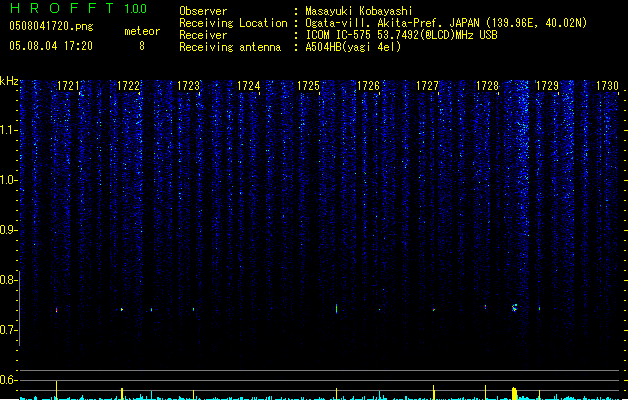Click the Receiver label
This screenshot has width=629, height=400.
(x=203, y=35)
